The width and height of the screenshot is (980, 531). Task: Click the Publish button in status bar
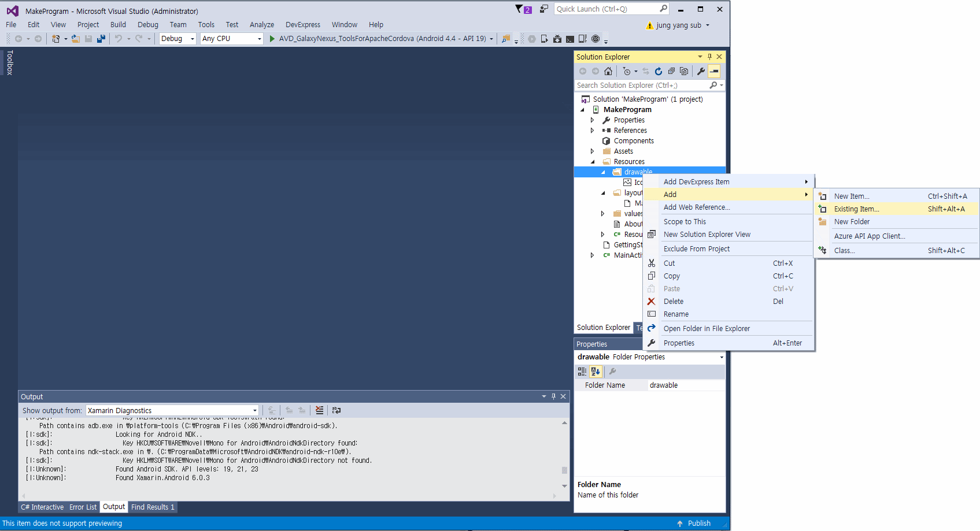pyautogui.click(x=694, y=523)
